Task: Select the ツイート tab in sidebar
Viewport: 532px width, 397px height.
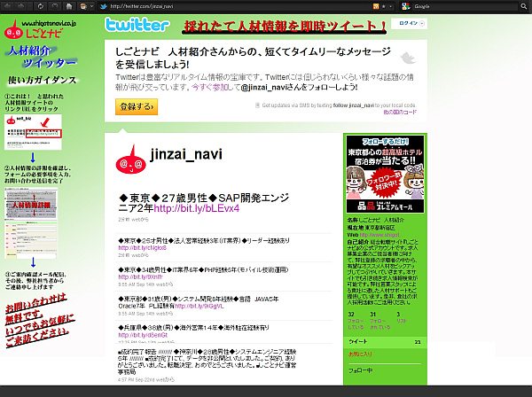Action: click(385, 342)
